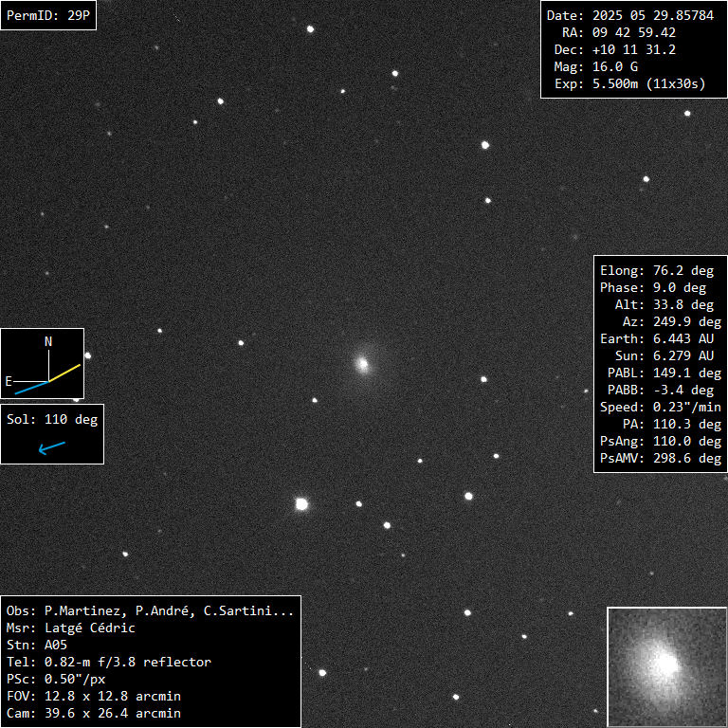Screen dimensions: 728x728
Task: Click the Sol: 110 deg label
Action: click(52, 420)
